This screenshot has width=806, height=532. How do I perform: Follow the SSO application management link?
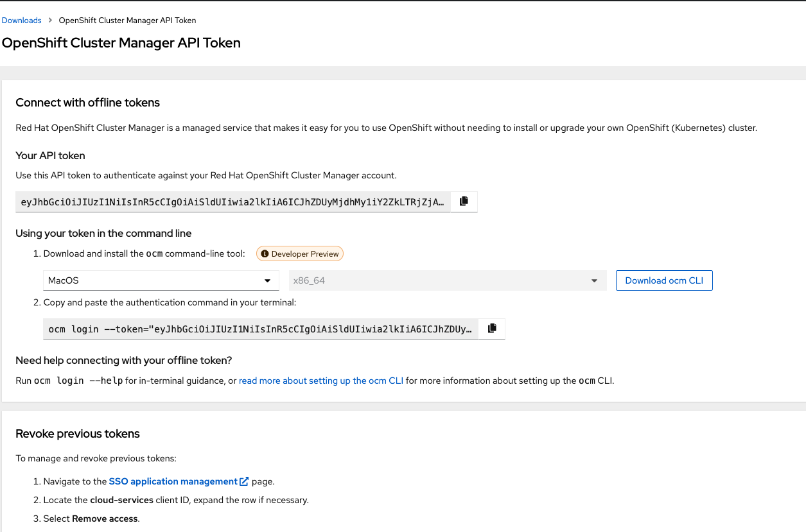[x=173, y=481]
